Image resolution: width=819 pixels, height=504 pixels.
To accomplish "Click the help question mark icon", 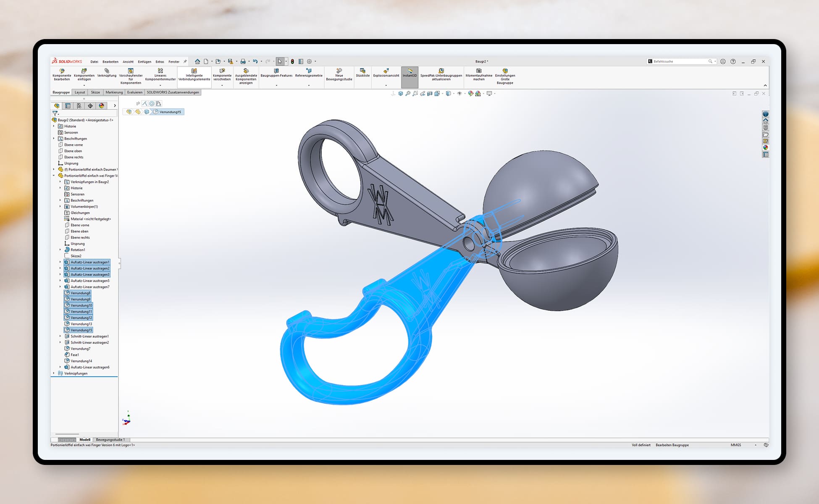I will coord(733,61).
